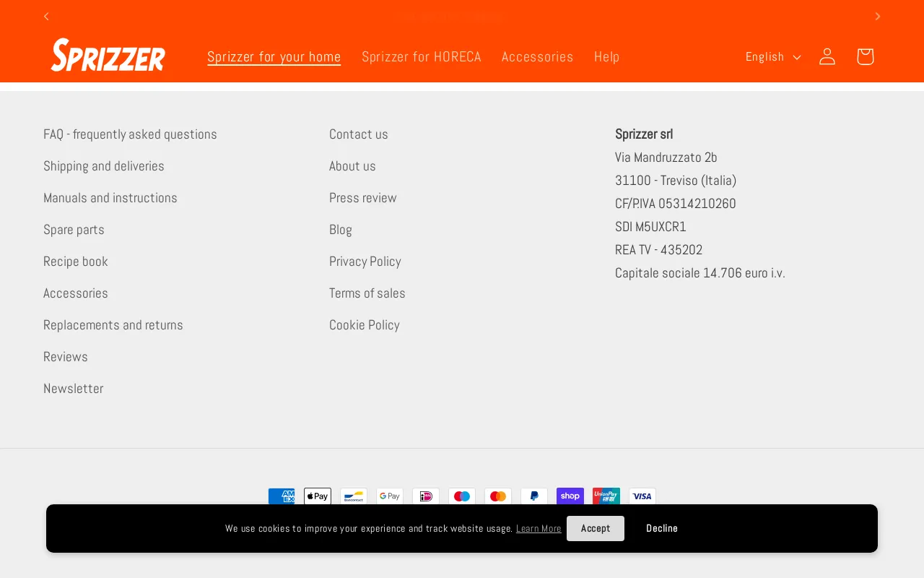The width and height of the screenshot is (924, 578).
Task: Open the Recipe book page
Action: coord(75,262)
